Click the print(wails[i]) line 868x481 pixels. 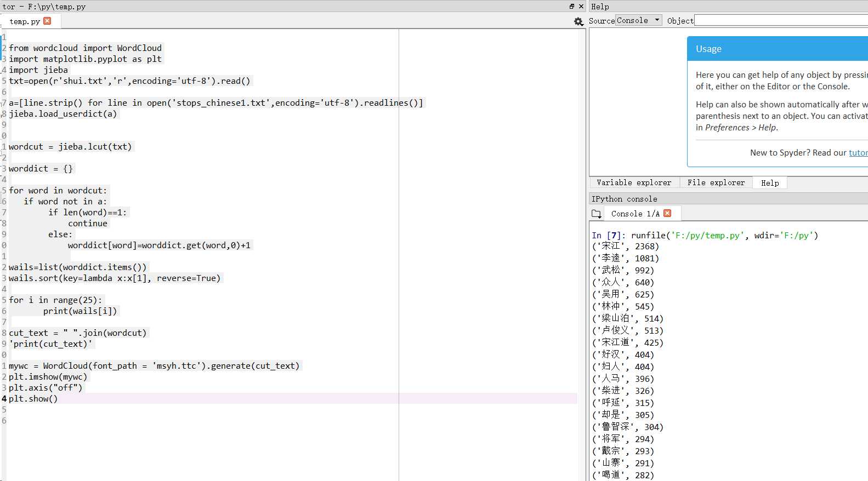pyautogui.click(x=80, y=311)
